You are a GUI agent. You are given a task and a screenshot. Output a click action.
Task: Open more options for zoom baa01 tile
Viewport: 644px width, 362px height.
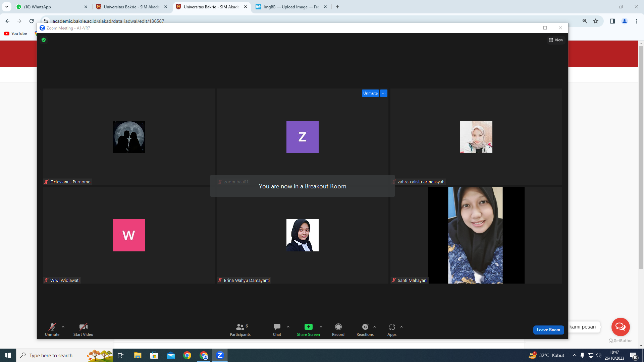(x=384, y=93)
